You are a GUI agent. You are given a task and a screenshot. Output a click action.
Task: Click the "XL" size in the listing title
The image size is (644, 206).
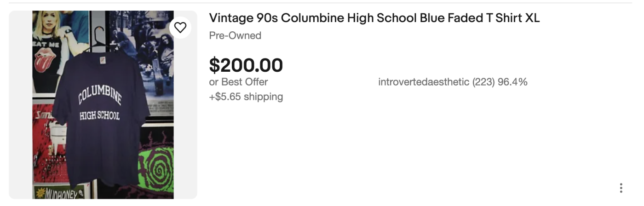(532, 18)
